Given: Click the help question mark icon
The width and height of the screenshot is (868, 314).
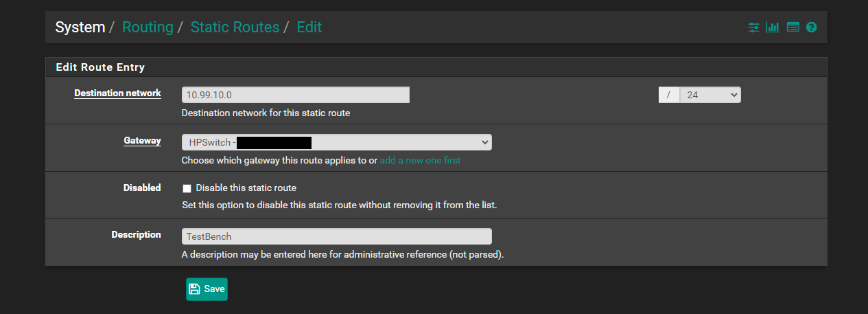Looking at the screenshot, I should [812, 27].
